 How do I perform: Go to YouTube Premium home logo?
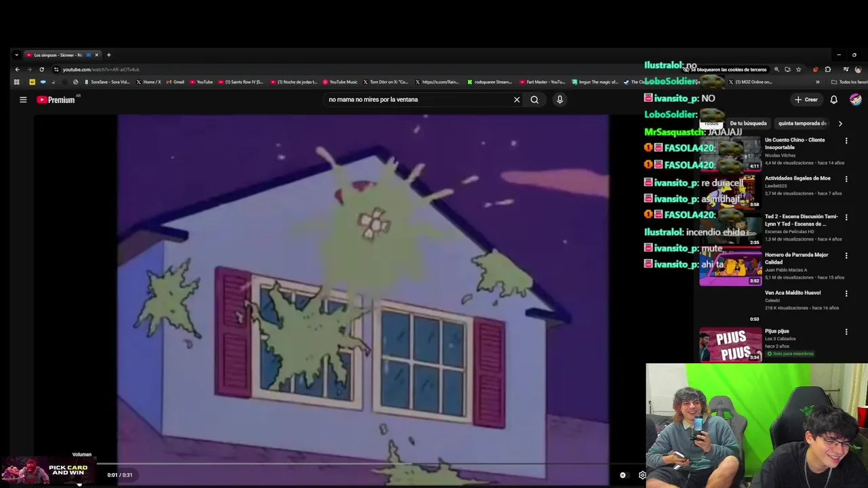pyautogui.click(x=58, y=100)
